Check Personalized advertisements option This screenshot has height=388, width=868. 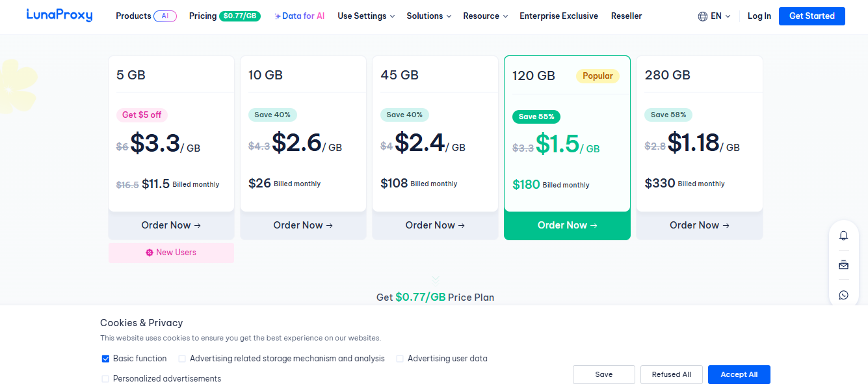[105, 379]
